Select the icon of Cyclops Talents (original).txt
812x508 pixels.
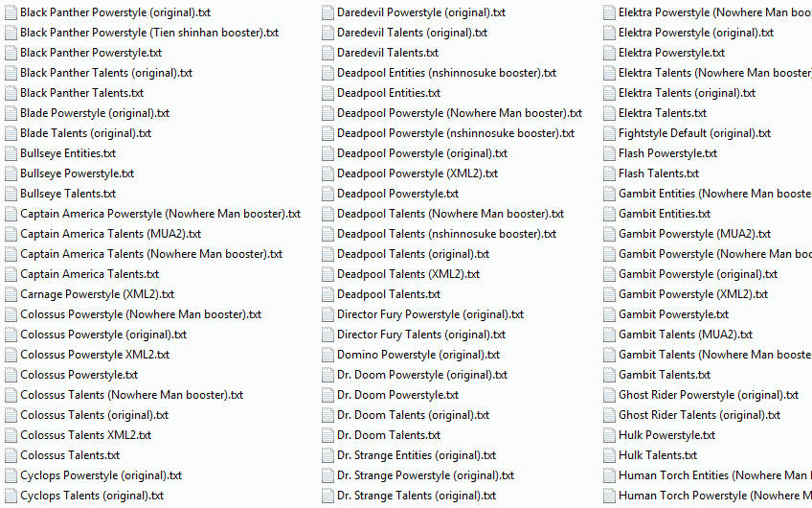click(11, 496)
